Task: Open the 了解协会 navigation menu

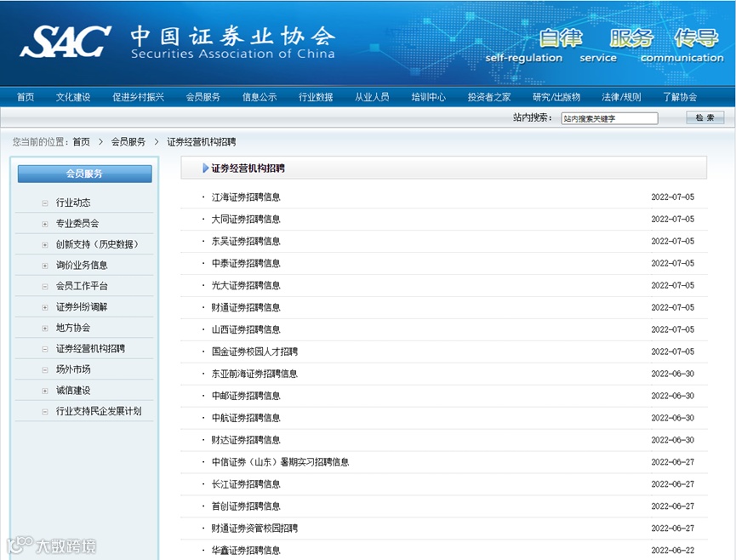Action: click(680, 97)
